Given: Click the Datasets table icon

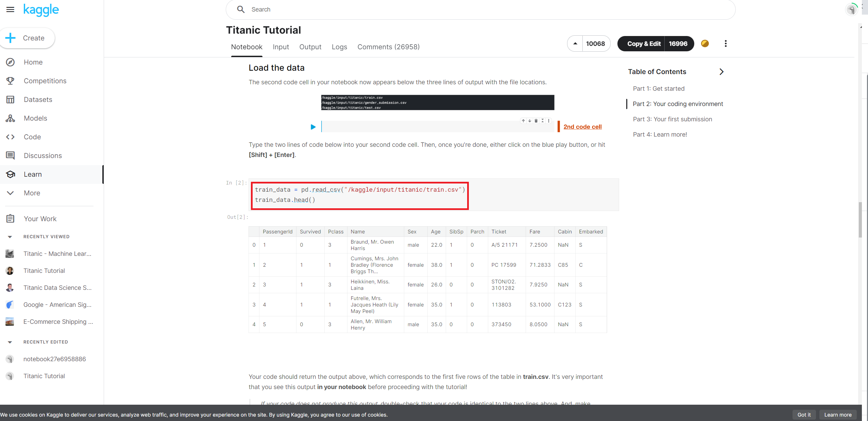Looking at the screenshot, I should pos(10,100).
